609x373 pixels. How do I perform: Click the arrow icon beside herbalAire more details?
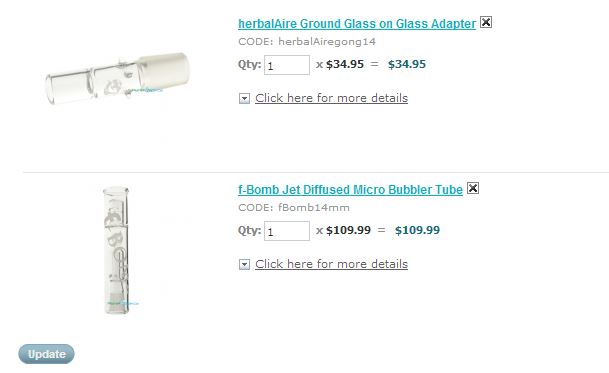pos(244,99)
